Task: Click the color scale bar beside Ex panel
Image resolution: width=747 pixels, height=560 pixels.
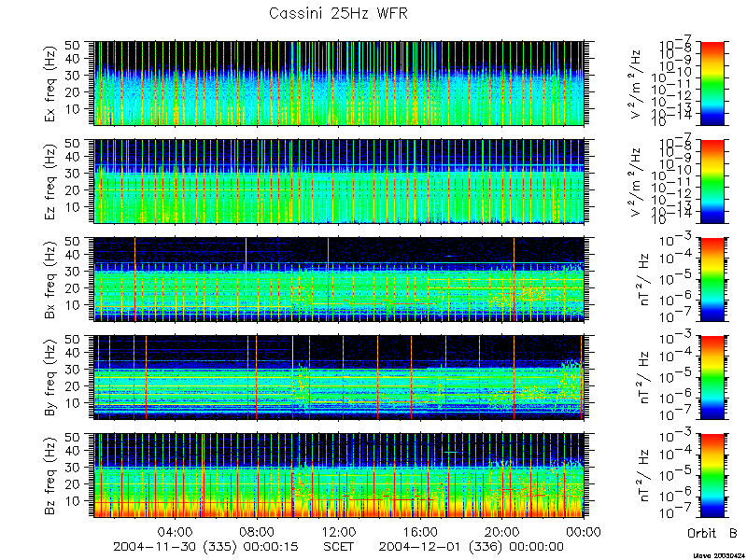Action: point(712,83)
